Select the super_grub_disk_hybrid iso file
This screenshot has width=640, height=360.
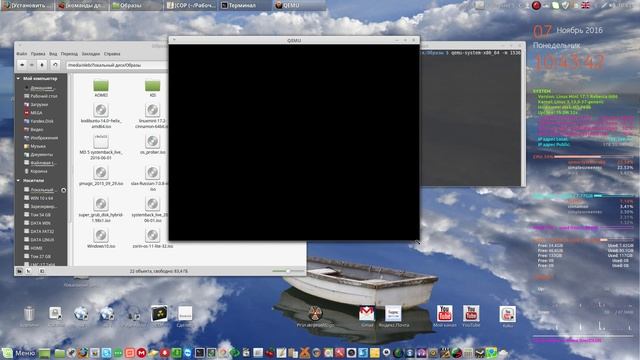tap(101, 209)
